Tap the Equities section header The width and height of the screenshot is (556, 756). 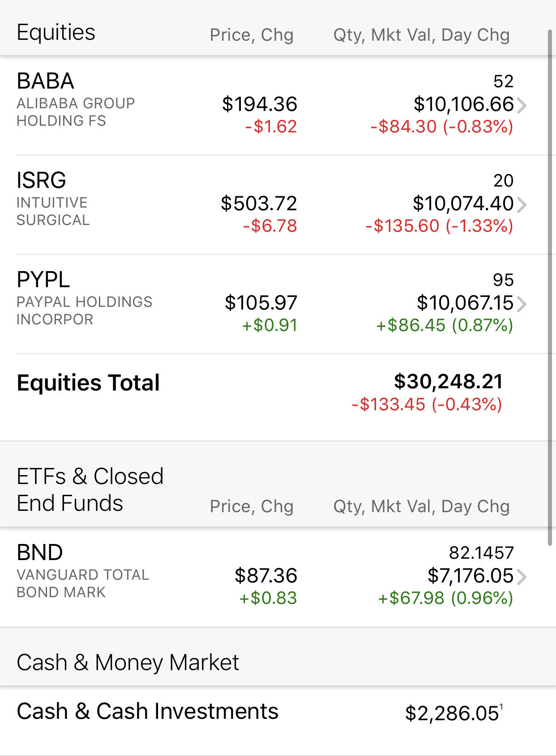point(56,32)
